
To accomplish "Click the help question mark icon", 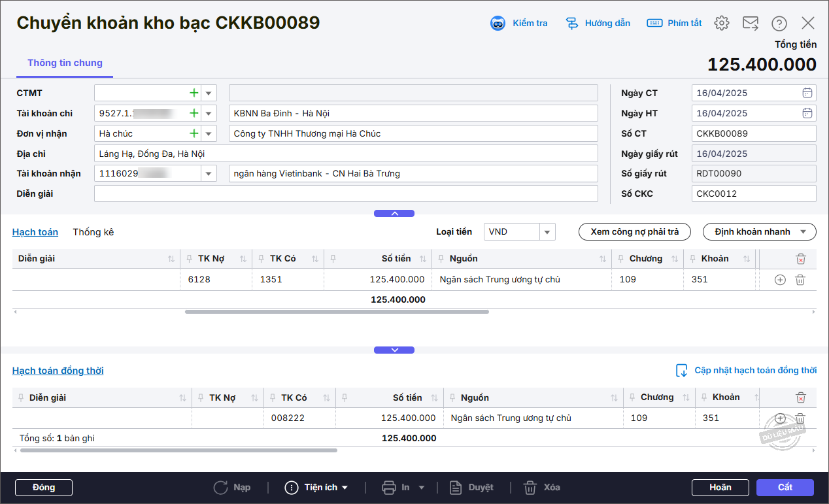I will (x=779, y=24).
